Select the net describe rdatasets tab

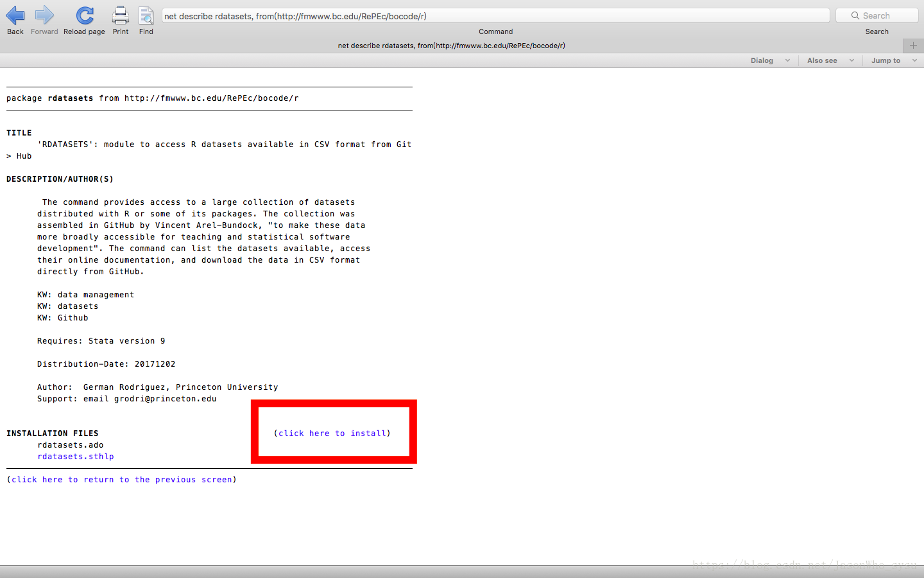tap(452, 46)
